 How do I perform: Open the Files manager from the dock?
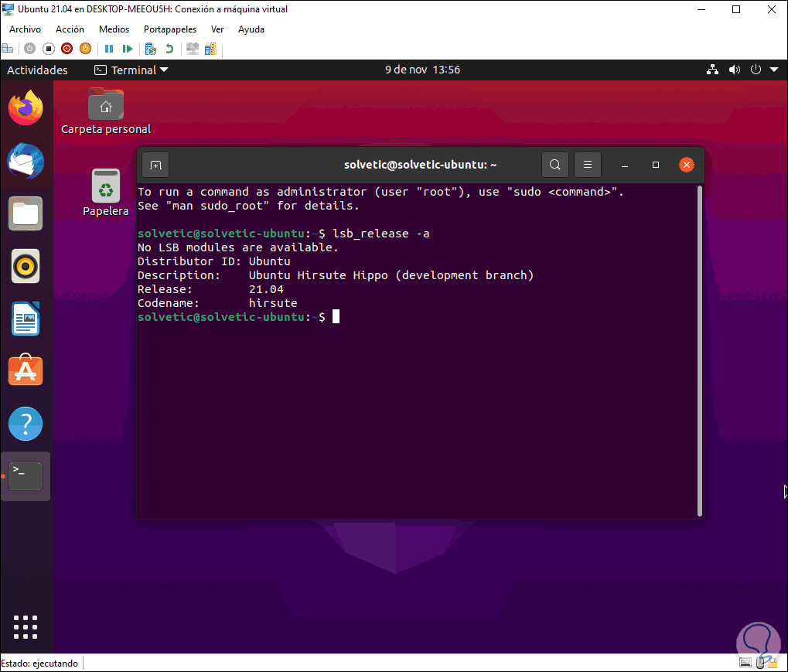26,213
